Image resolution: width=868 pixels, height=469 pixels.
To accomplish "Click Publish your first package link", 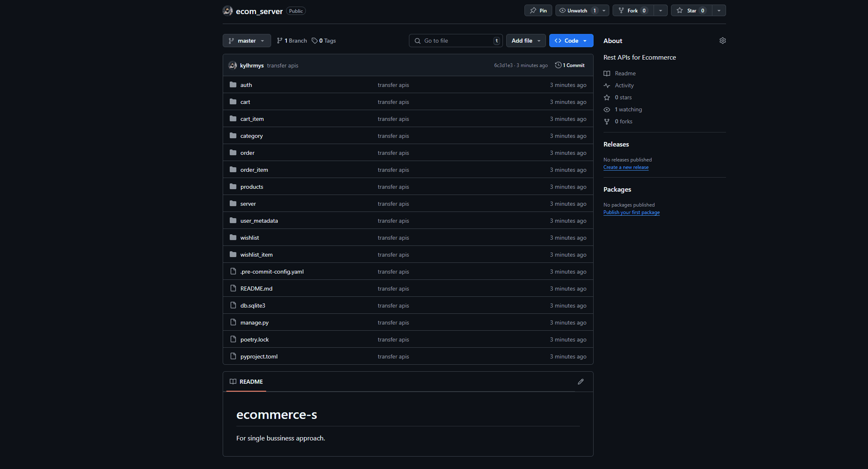I will click(x=631, y=212).
